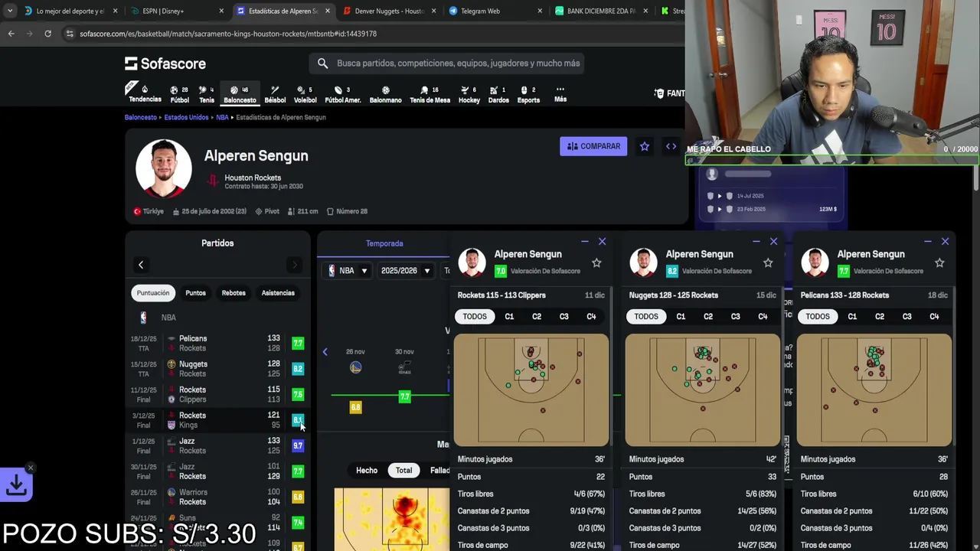Switch to the Denver Nuggets - Houston tab
The height and width of the screenshot is (551, 980).
pos(389,11)
